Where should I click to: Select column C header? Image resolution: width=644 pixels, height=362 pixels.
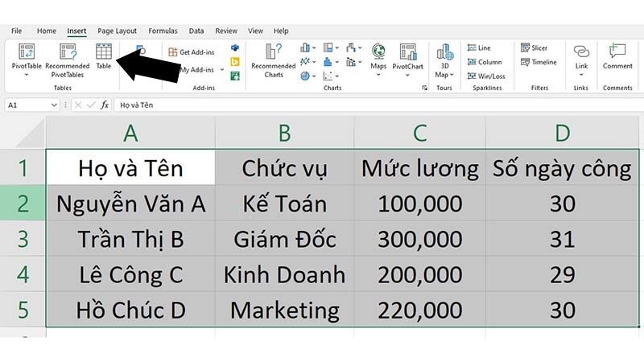pyautogui.click(x=419, y=133)
